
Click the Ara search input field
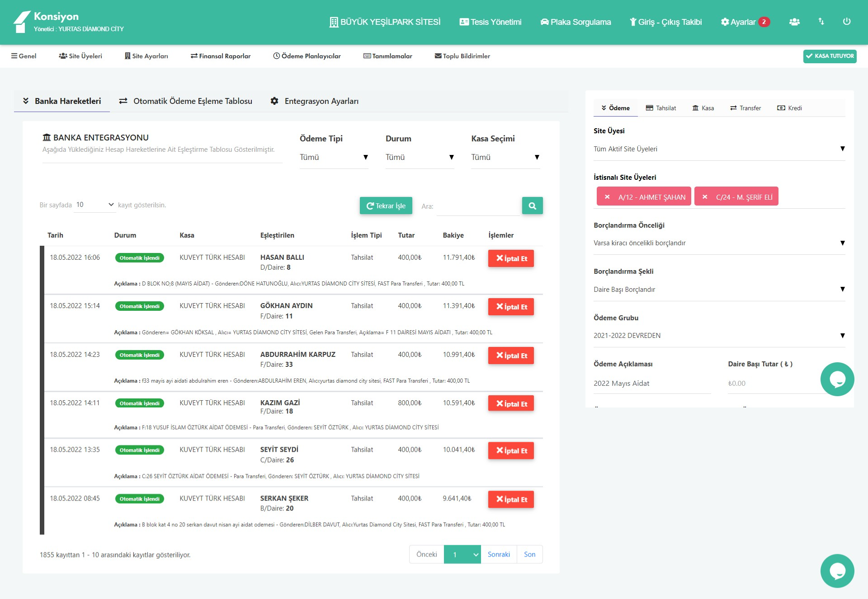(x=477, y=206)
